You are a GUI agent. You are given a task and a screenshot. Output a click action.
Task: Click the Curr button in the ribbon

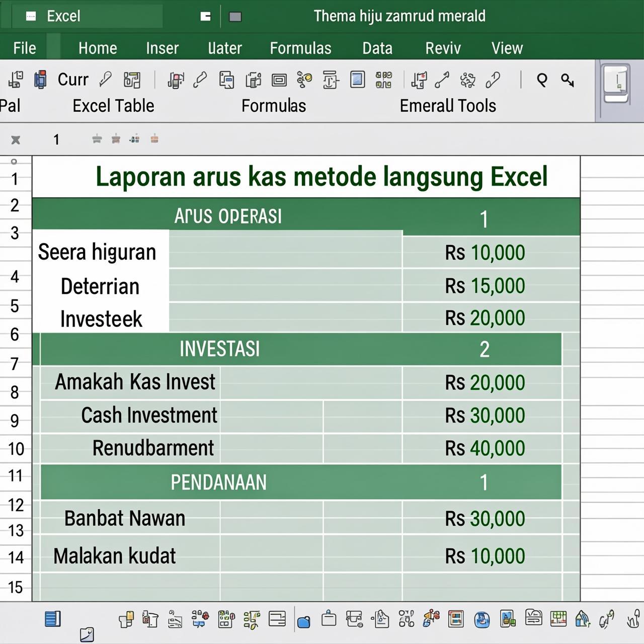tap(73, 79)
